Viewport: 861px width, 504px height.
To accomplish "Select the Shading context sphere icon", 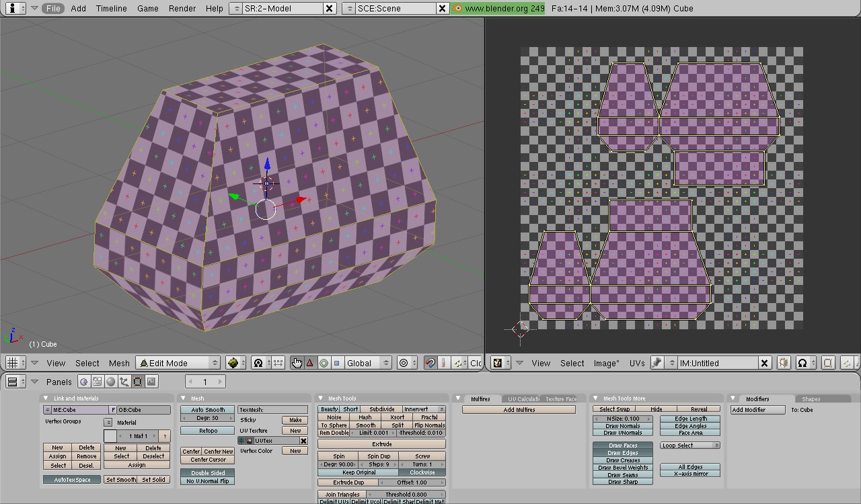I will (x=110, y=382).
